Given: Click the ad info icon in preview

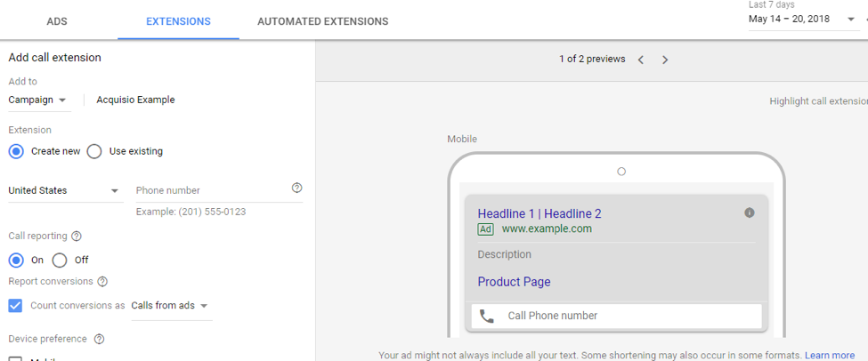Looking at the screenshot, I should click(x=749, y=213).
